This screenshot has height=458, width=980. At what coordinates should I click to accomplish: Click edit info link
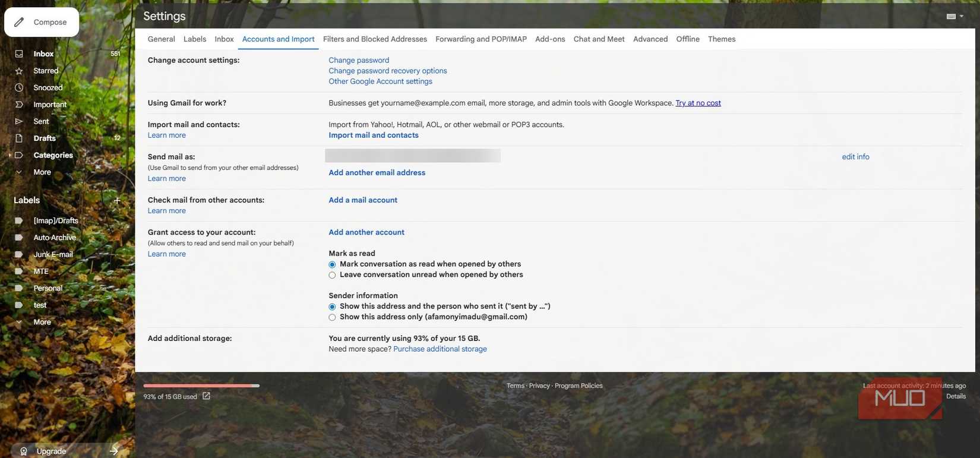[x=855, y=157]
